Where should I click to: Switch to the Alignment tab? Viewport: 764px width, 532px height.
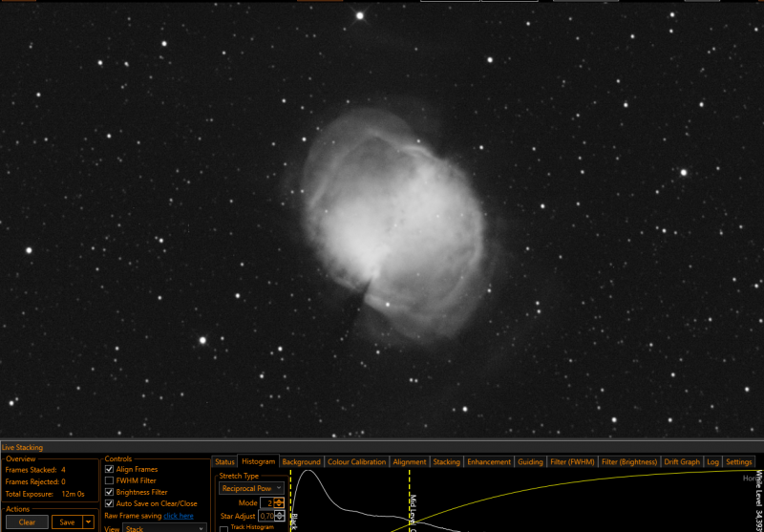pos(410,462)
